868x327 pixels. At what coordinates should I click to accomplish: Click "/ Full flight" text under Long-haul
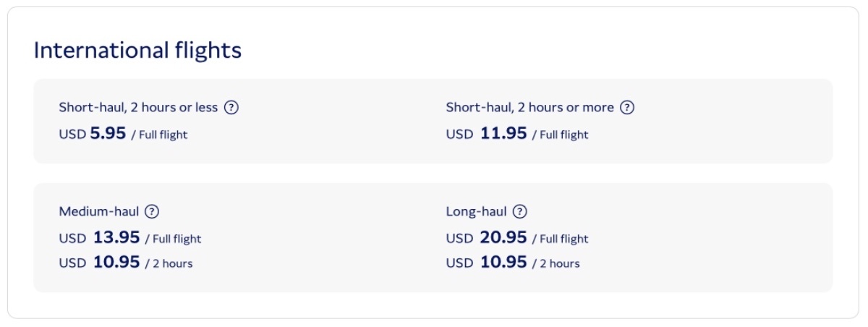(560, 239)
